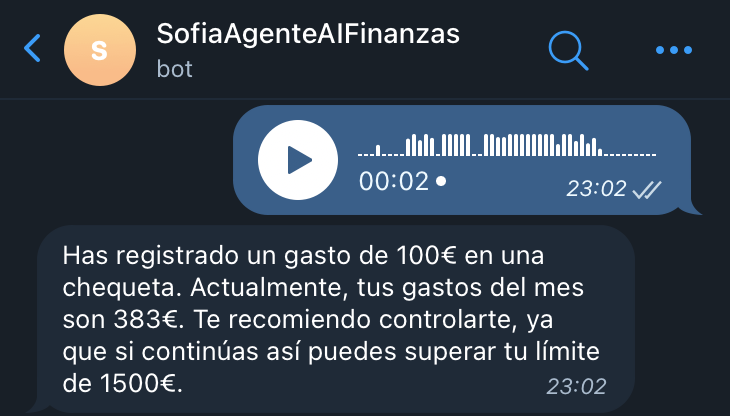The image size is (730, 416).
Task: Go back using the blue arrow
Action: [33, 48]
